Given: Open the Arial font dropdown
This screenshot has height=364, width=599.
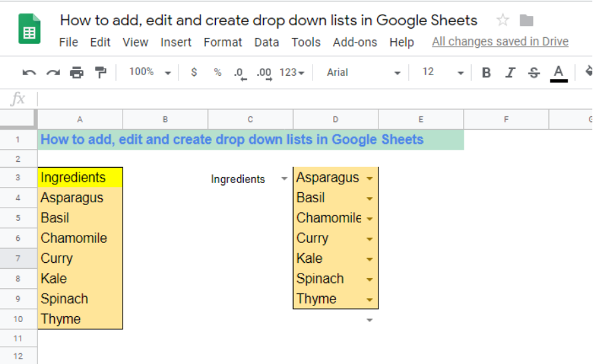Looking at the screenshot, I should 363,73.
